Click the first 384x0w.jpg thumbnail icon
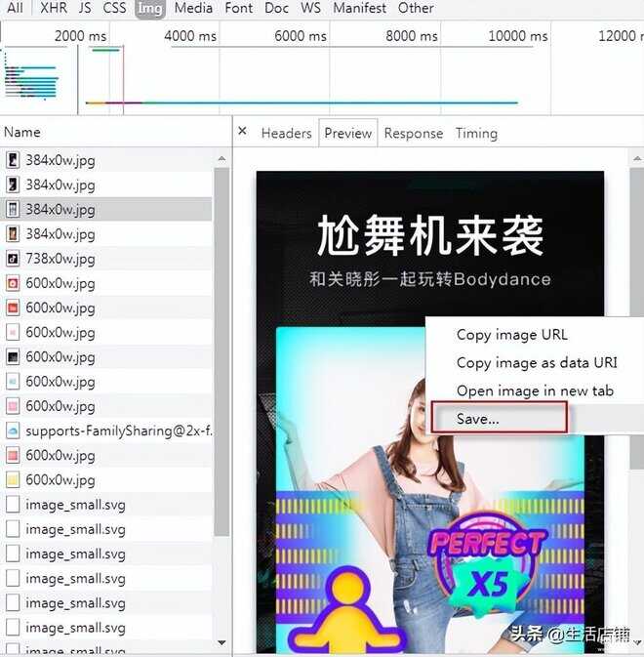Screen dimensions: 644x657 [x=13, y=160]
